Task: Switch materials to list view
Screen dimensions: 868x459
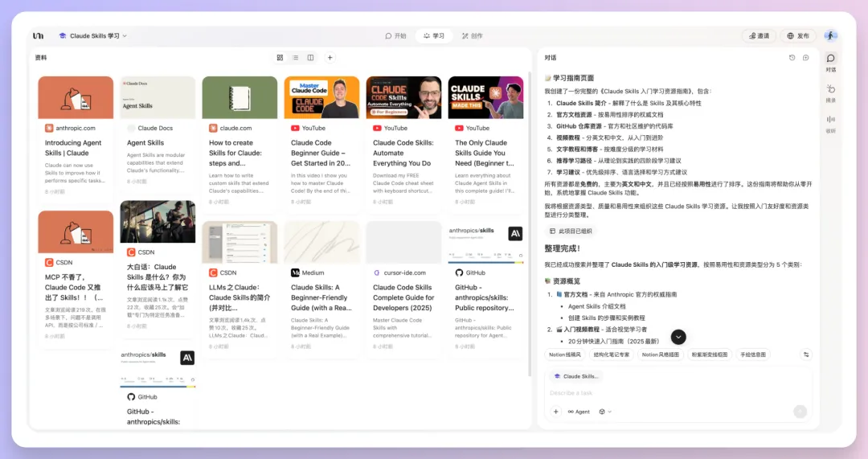Action: [295, 58]
